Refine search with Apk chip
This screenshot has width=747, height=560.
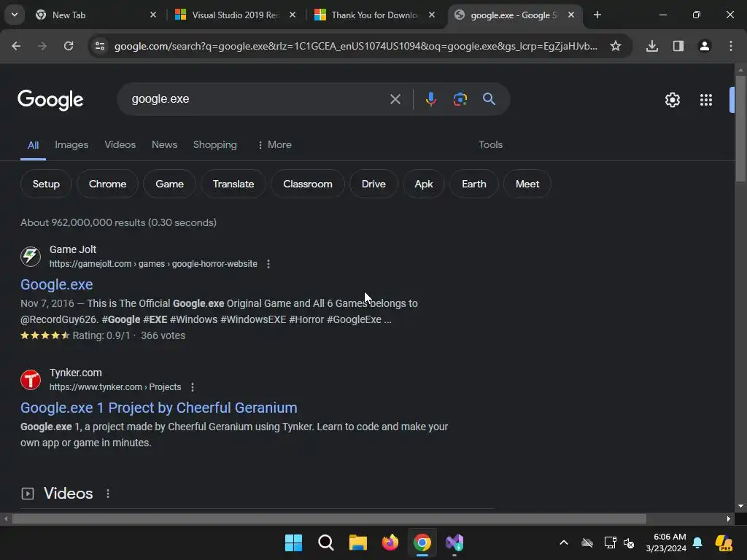click(x=424, y=184)
